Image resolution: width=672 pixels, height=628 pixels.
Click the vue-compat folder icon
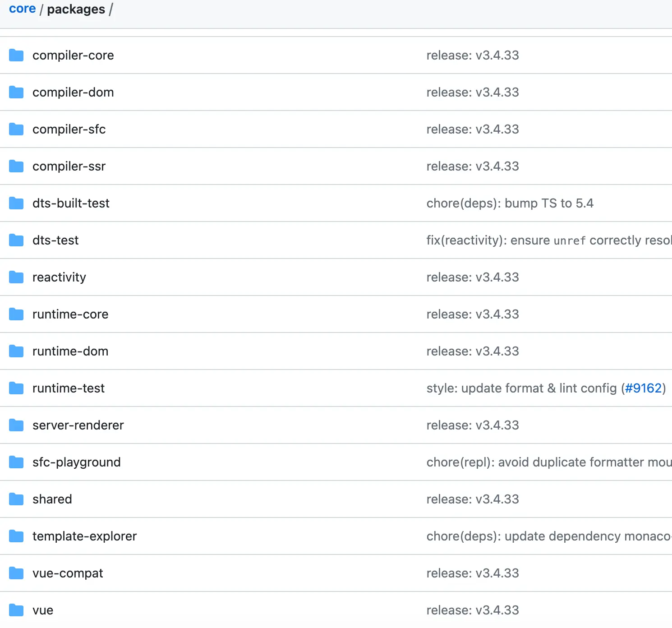tap(16, 573)
